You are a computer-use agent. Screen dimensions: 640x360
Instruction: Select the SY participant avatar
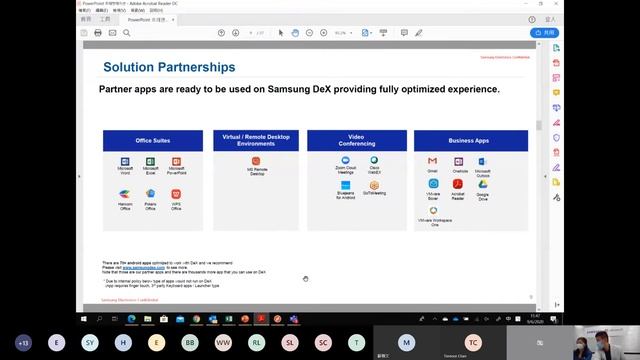pos(90,343)
